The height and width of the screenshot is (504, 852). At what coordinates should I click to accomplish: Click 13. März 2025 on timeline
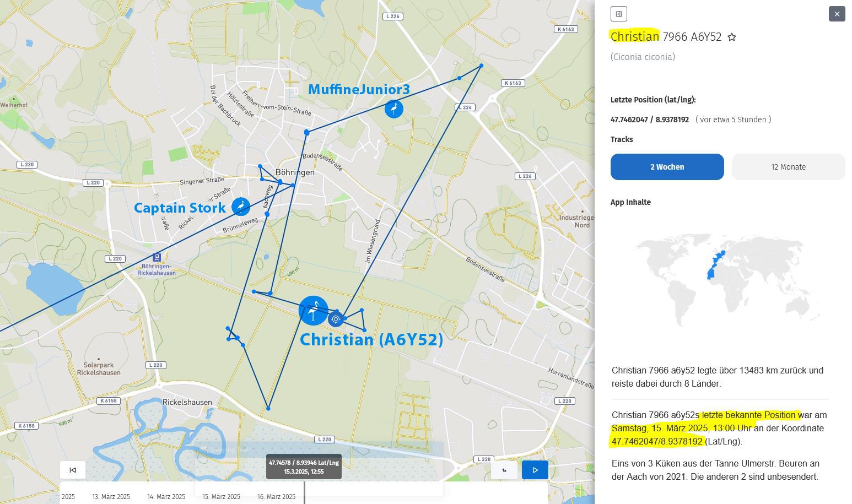pyautogui.click(x=111, y=496)
